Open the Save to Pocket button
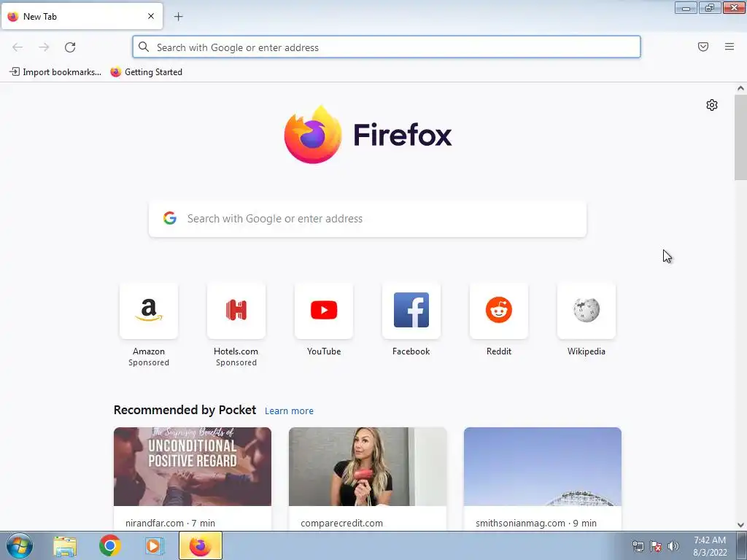Image resolution: width=747 pixels, height=560 pixels. 703,47
